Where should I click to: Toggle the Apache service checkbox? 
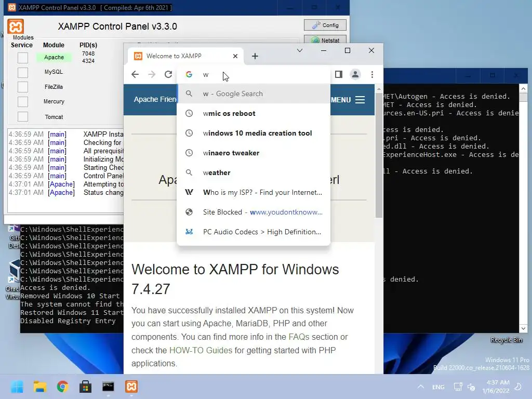coord(23,58)
